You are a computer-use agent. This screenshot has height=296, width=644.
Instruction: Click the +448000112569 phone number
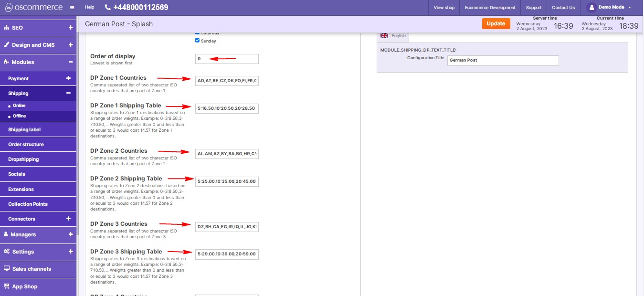[140, 8]
